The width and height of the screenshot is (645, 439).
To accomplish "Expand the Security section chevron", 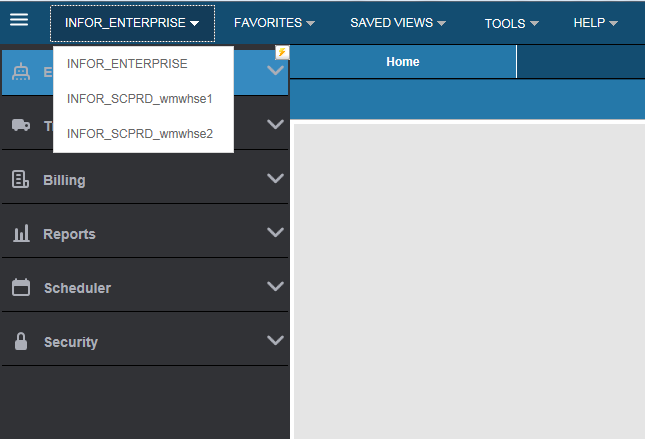I will (276, 341).
